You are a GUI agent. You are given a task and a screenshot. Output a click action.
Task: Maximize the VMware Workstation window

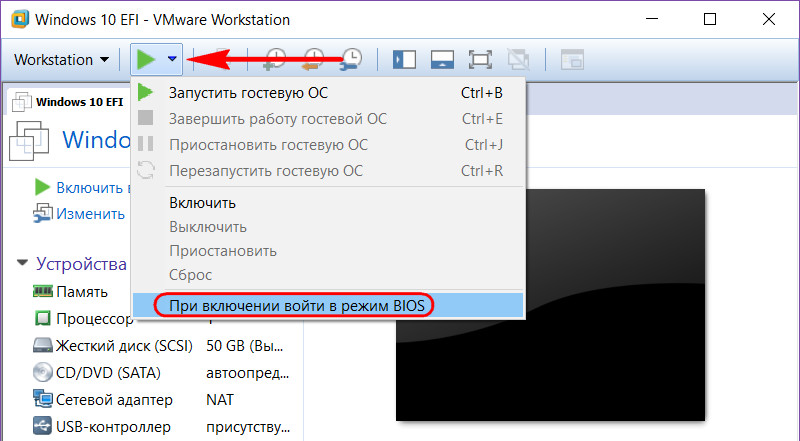(x=710, y=19)
